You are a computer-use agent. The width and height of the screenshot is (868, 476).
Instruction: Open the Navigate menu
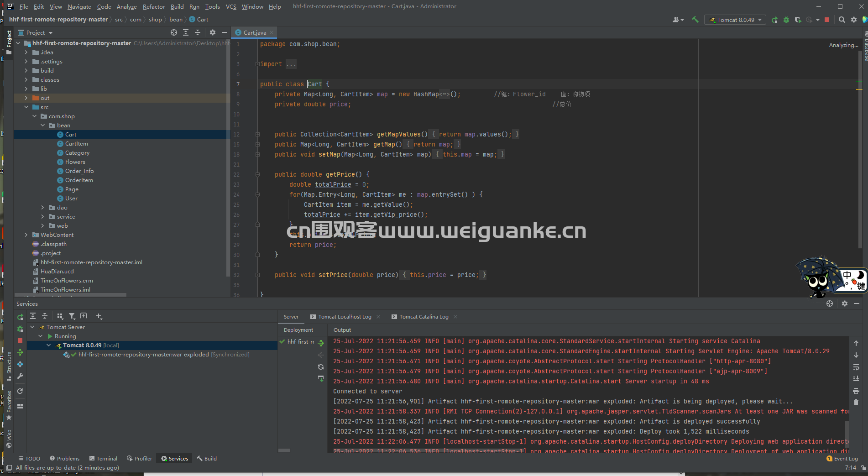pyautogui.click(x=79, y=6)
